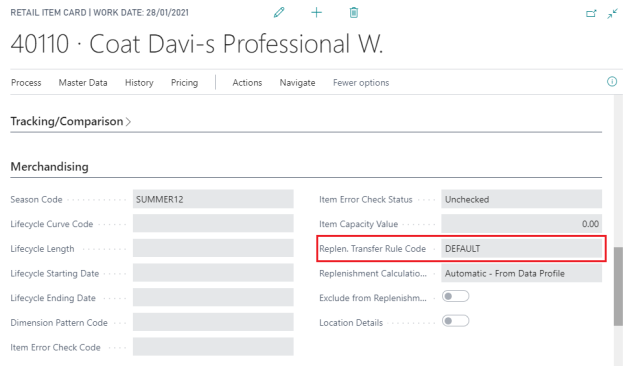Open card in new window icon

591,14
